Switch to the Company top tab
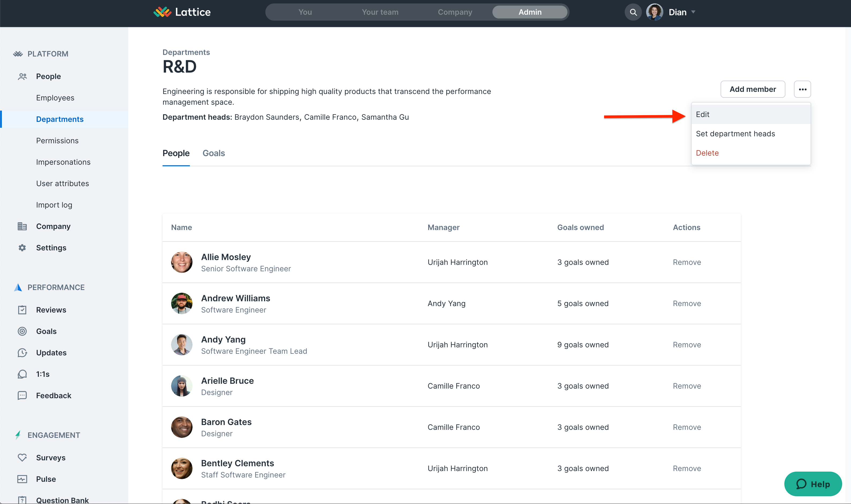The image size is (851, 504). pos(455,12)
